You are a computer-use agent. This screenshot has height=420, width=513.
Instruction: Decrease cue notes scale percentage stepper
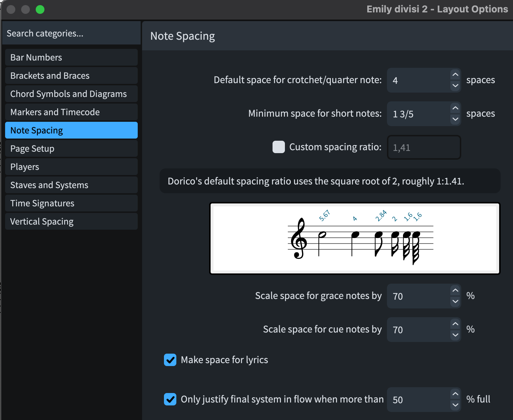click(x=455, y=335)
